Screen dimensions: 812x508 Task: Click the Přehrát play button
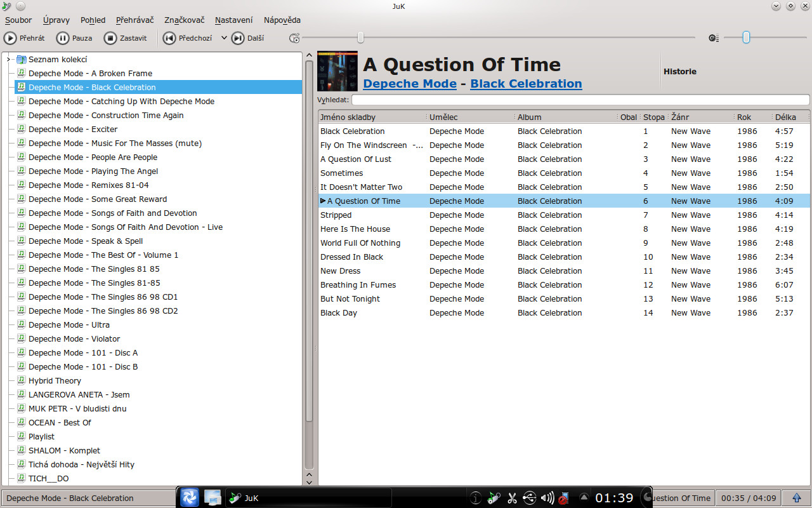coord(24,38)
